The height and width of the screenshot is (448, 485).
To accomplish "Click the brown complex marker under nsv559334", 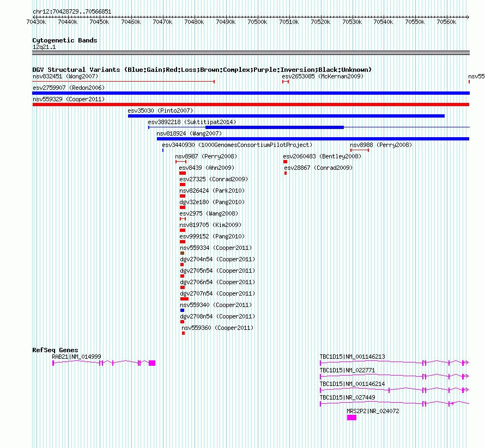I will 182,253.
